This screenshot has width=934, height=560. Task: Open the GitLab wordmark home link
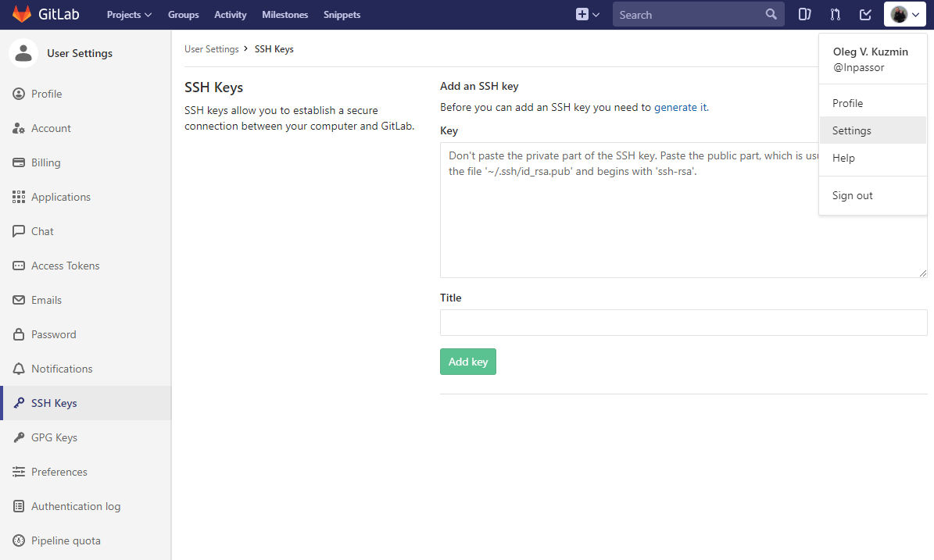pyautogui.click(x=59, y=14)
